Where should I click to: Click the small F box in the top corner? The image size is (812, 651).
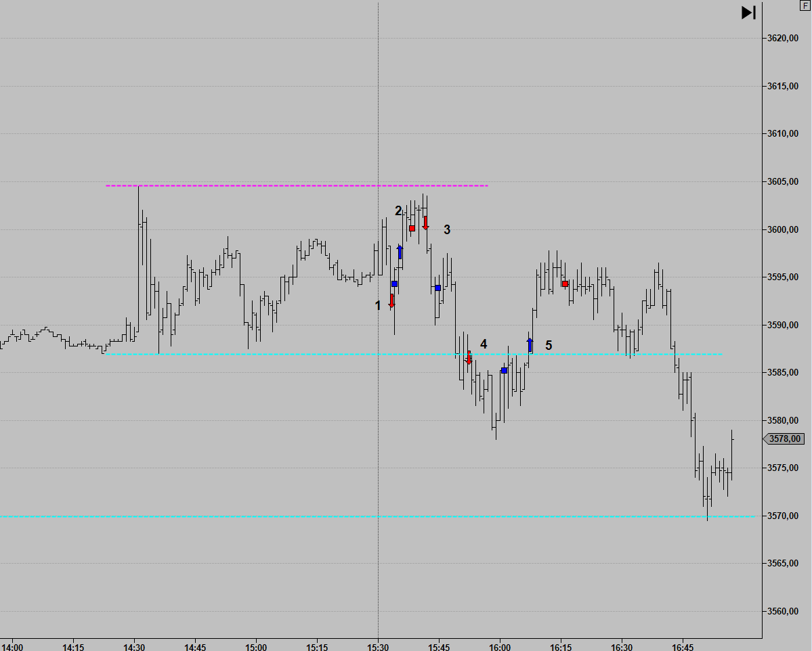[805, 5]
